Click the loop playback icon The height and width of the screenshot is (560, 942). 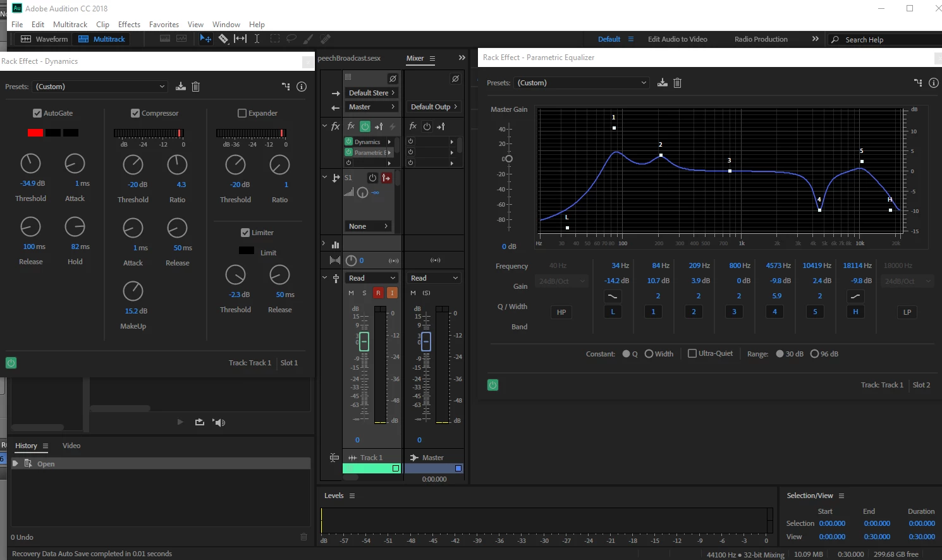point(200,422)
